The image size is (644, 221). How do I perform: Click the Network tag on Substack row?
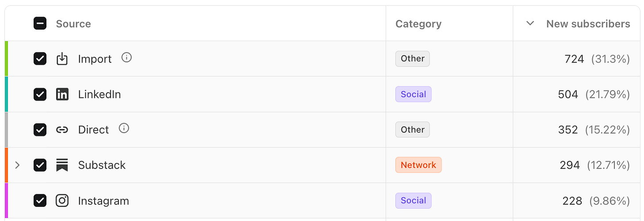pyautogui.click(x=418, y=165)
